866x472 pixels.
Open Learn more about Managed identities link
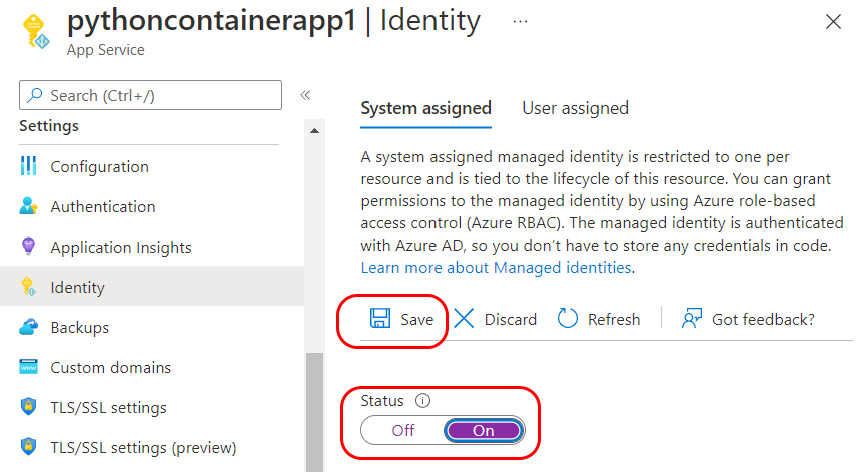coord(496,268)
